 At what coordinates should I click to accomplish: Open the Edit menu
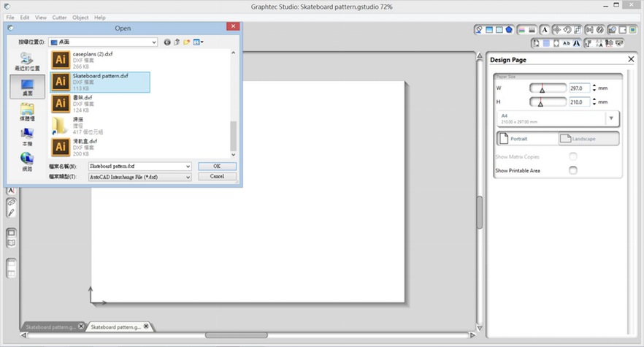pyautogui.click(x=25, y=18)
